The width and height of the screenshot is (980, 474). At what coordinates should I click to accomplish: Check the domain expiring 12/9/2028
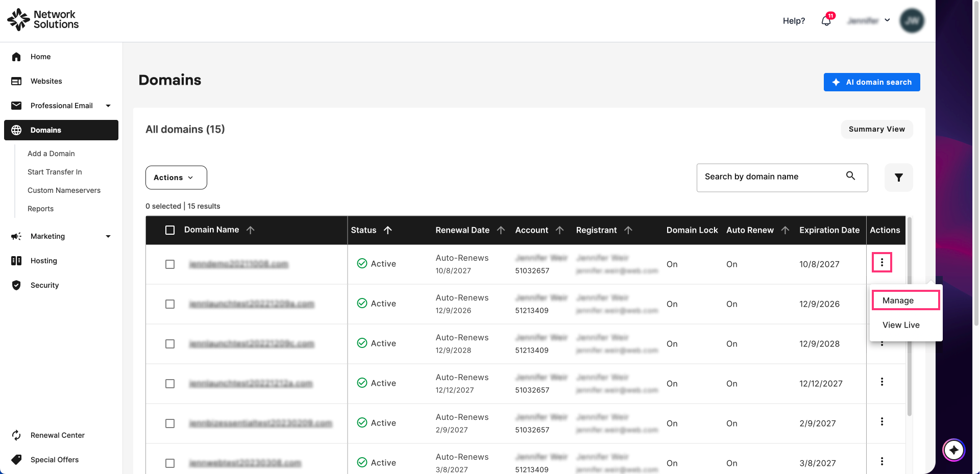tap(170, 344)
